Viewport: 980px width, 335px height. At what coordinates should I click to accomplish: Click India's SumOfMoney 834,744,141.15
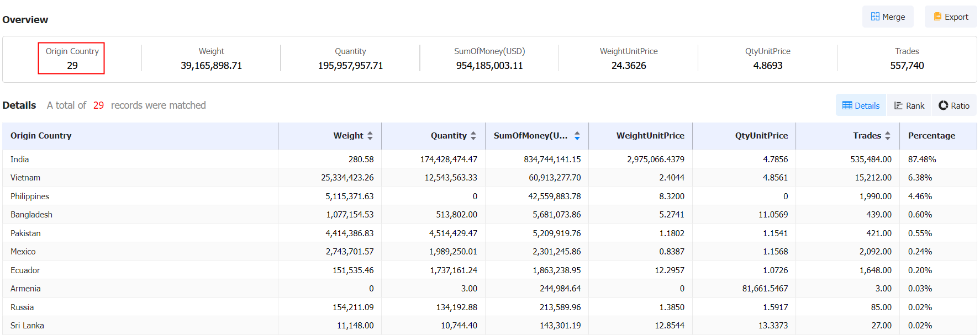pos(552,159)
